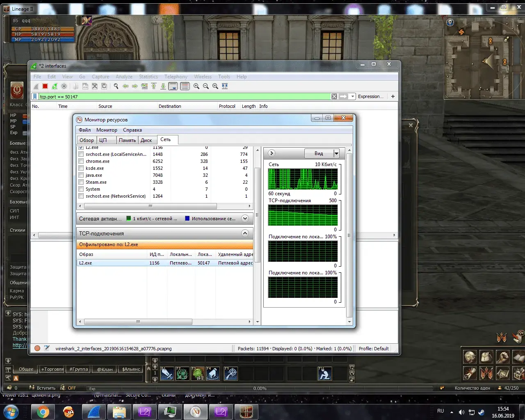Open Google Chrome from the taskbar
This screenshot has height=420, width=525.
pyautogui.click(x=43, y=411)
